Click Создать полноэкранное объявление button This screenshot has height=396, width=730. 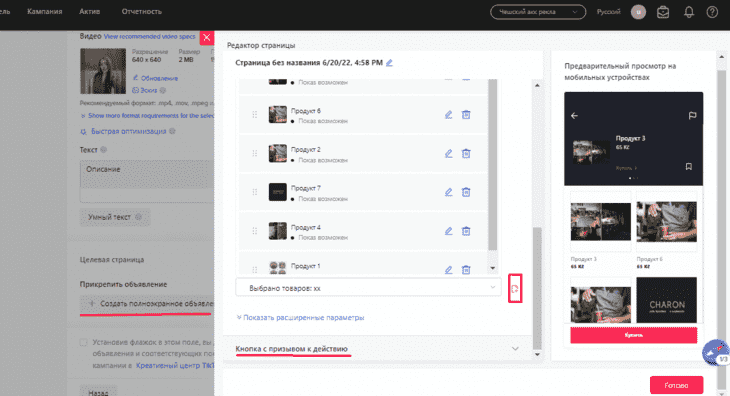[147, 304]
